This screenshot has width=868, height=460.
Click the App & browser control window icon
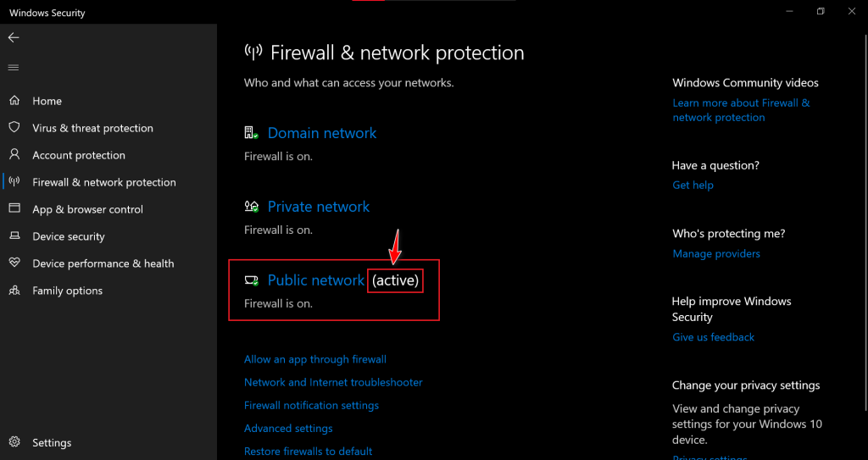coord(14,209)
